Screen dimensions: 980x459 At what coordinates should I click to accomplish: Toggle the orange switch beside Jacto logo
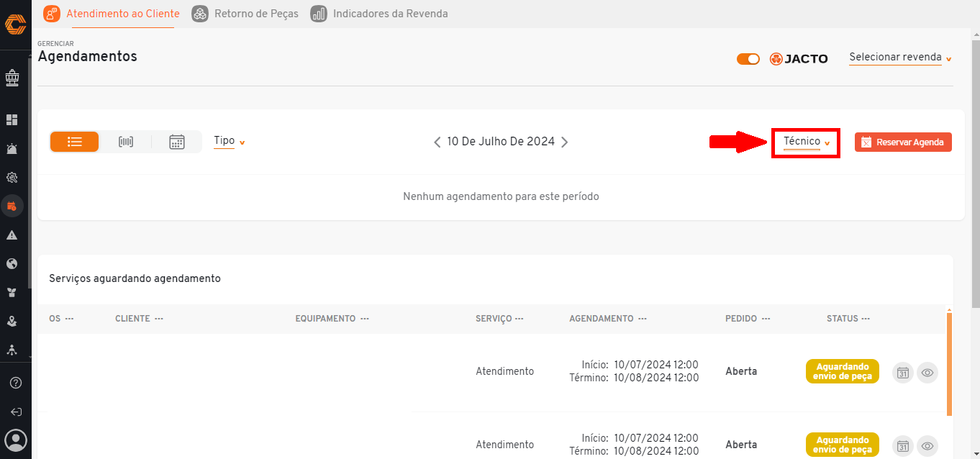(x=748, y=59)
